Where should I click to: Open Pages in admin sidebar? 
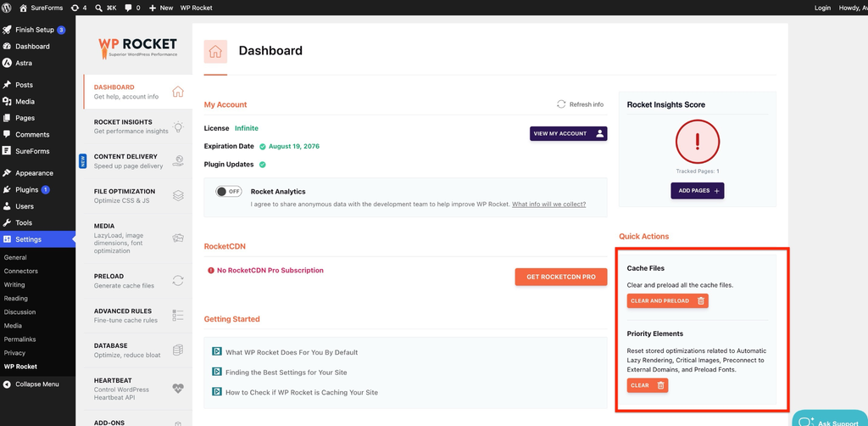pos(37,118)
